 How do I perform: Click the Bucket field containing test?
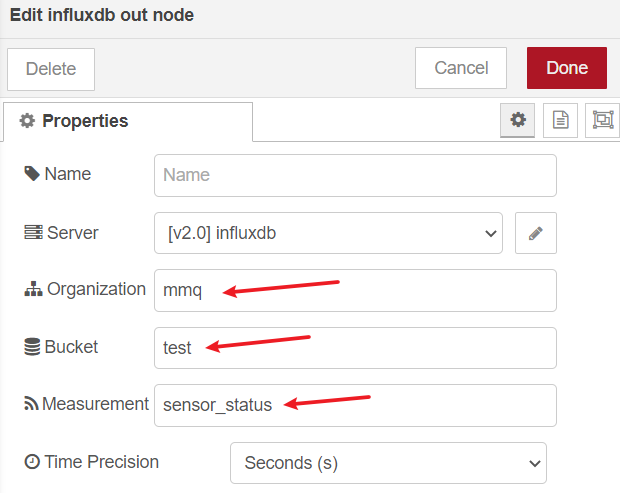(x=355, y=348)
